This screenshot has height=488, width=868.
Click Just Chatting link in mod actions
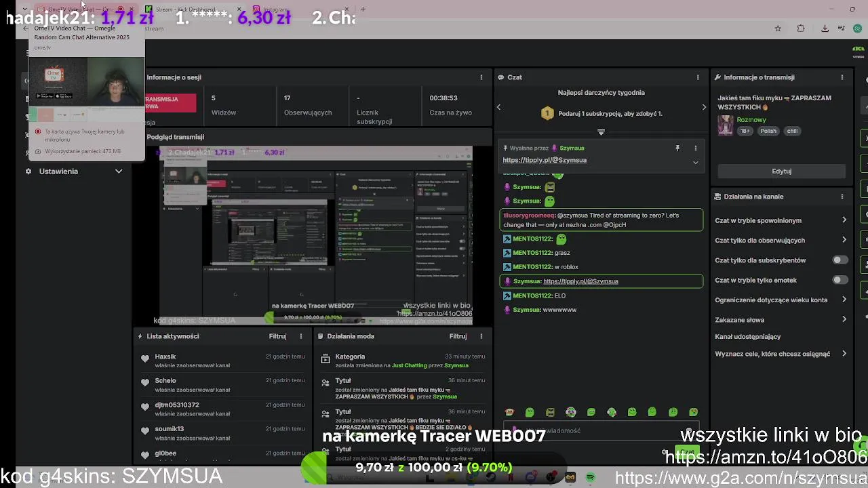point(410,365)
